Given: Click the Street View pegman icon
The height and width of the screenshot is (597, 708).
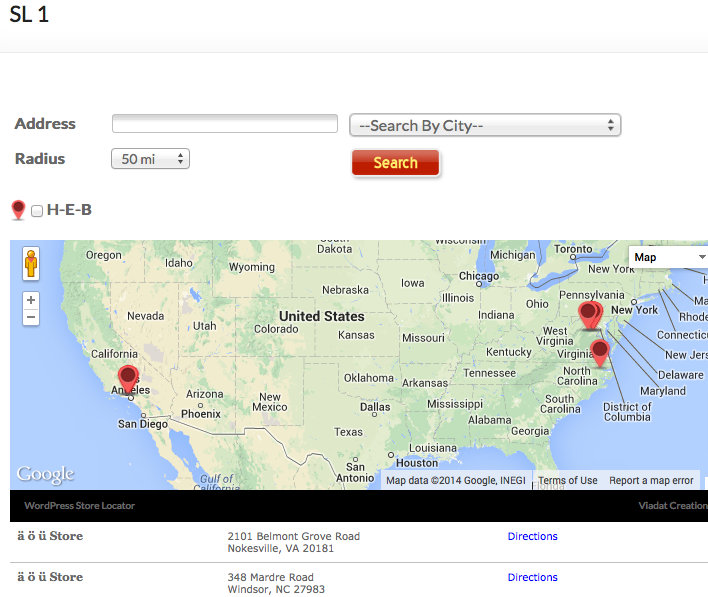Looking at the screenshot, I should [x=31, y=263].
